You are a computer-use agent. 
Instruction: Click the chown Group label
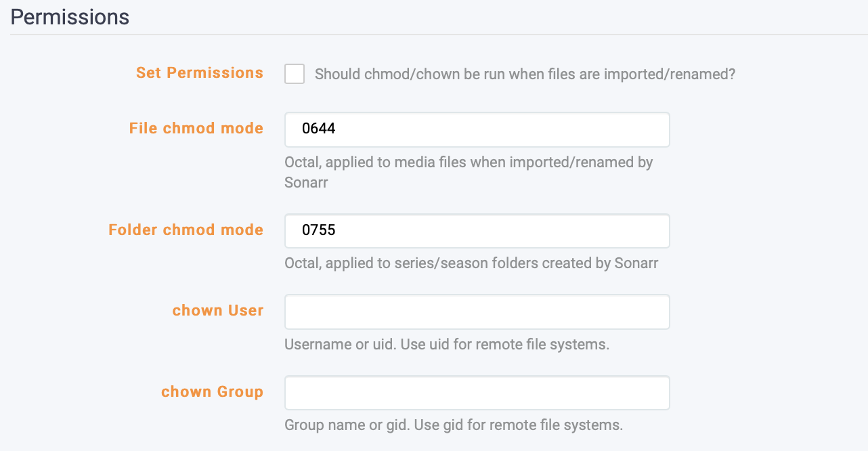(x=212, y=392)
